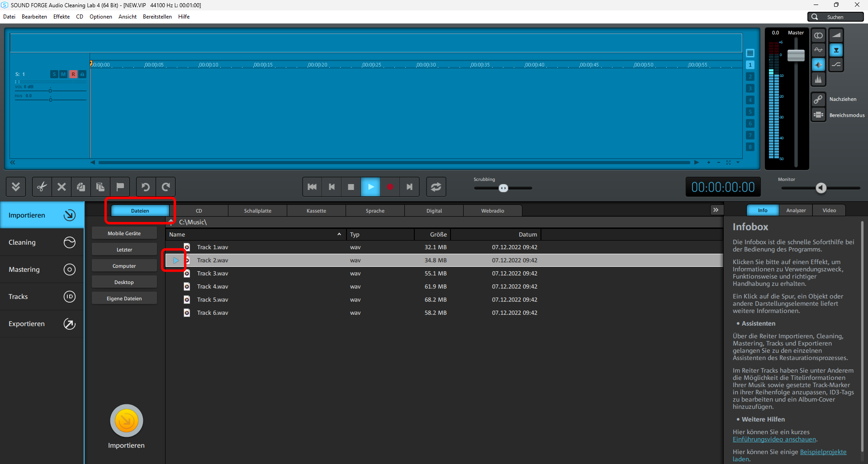Viewport: 868px width, 464px height.
Task: Select the waveform curve mouse mode icon
Action: pyautogui.click(x=818, y=50)
